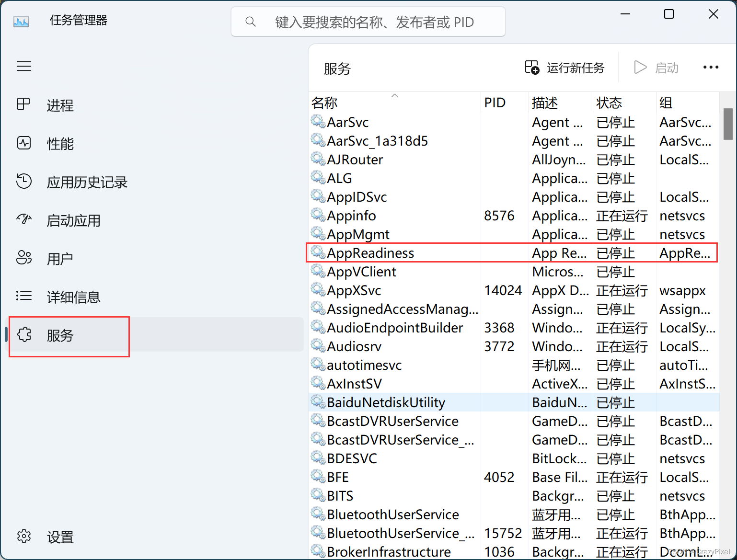Click the BitLock... description cell

(x=559, y=458)
